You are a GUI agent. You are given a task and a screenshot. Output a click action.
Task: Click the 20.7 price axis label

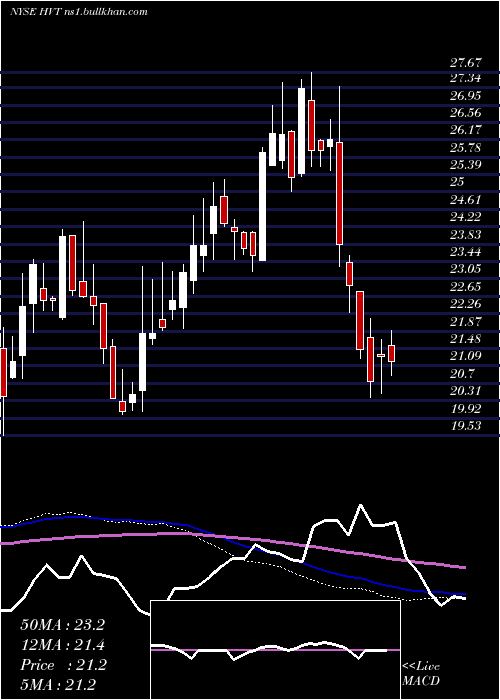462,374
